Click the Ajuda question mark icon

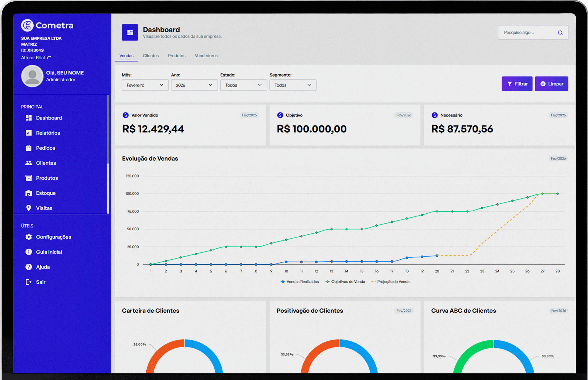(x=29, y=267)
